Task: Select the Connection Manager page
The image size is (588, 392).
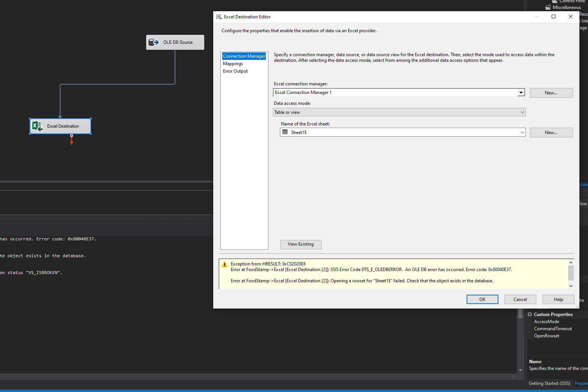Action: point(244,56)
